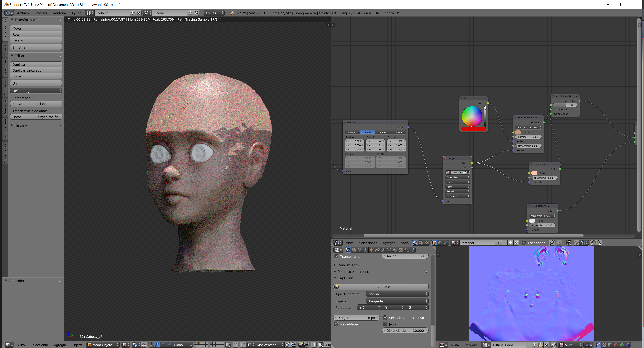644x348 pixels.
Task: Open the Definir origen dropdown
Action: coord(36,90)
